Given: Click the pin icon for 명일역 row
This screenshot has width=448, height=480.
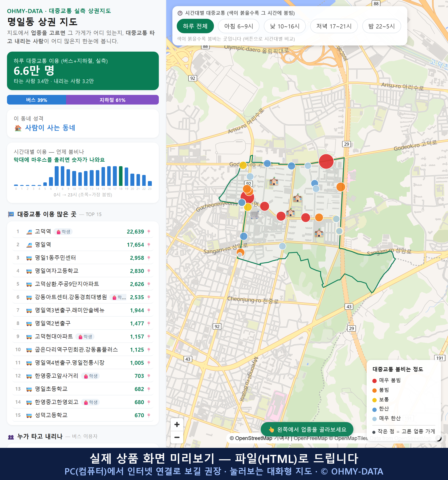Looking at the screenshot, I should pyautogui.click(x=149, y=245).
